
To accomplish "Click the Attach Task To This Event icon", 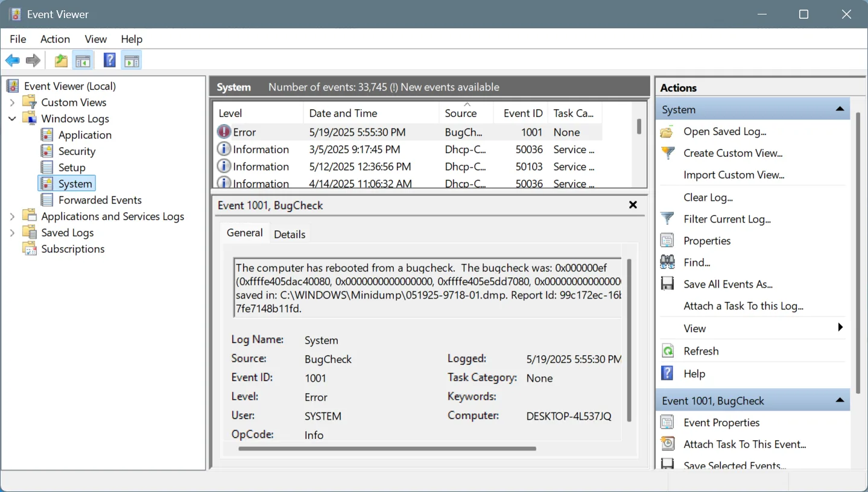I will 667,444.
